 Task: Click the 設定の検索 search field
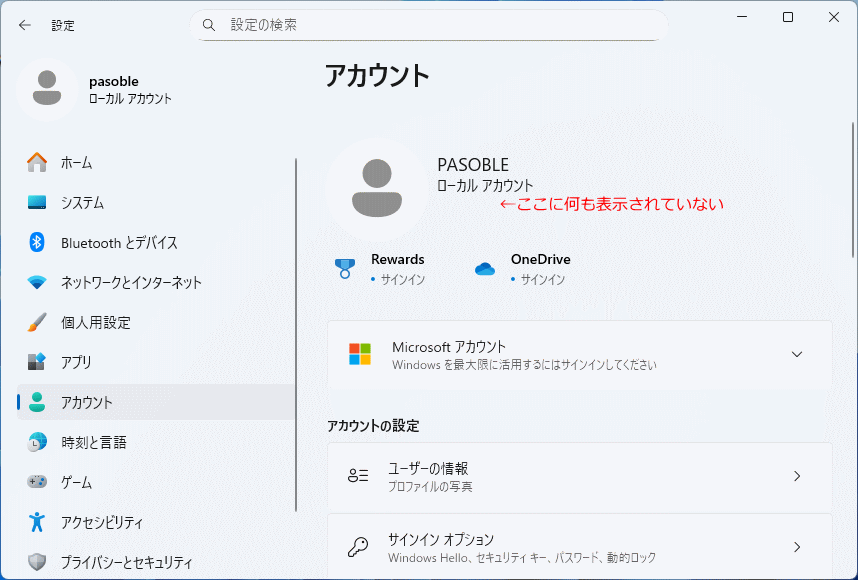430,24
